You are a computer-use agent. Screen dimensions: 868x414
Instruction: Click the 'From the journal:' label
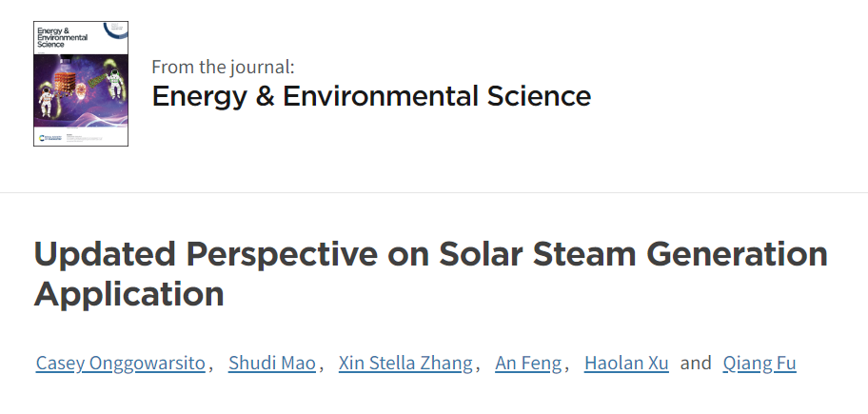pos(223,67)
